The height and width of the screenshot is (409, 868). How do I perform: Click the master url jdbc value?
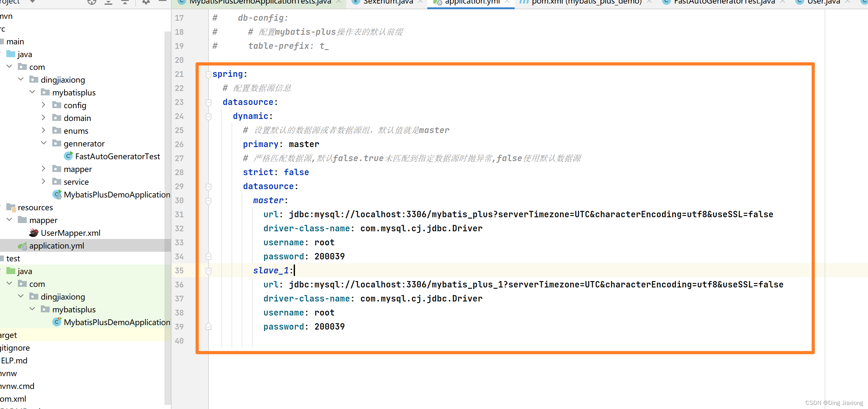(x=531, y=214)
